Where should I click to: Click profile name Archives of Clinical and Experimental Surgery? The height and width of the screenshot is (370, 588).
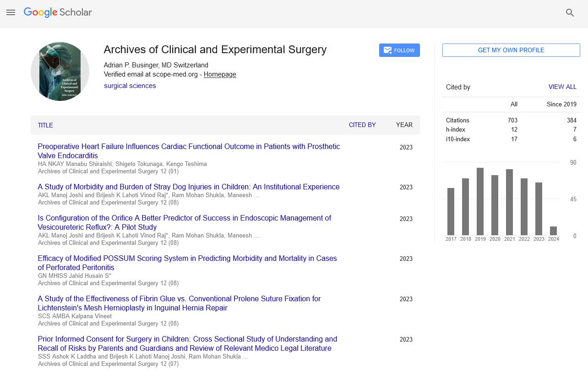click(x=215, y=50)
